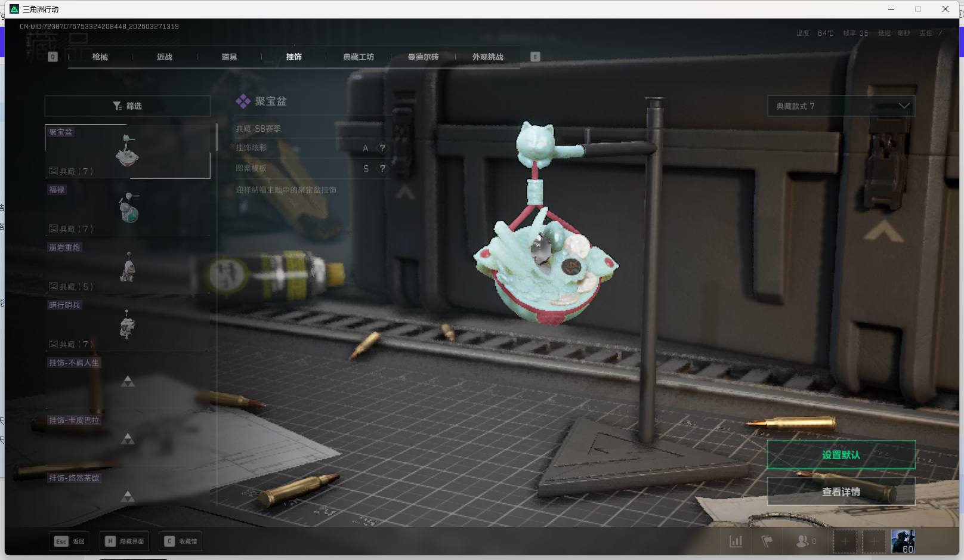Pick the 暗行哨兵 charm thumbnail

click(128, 324)
